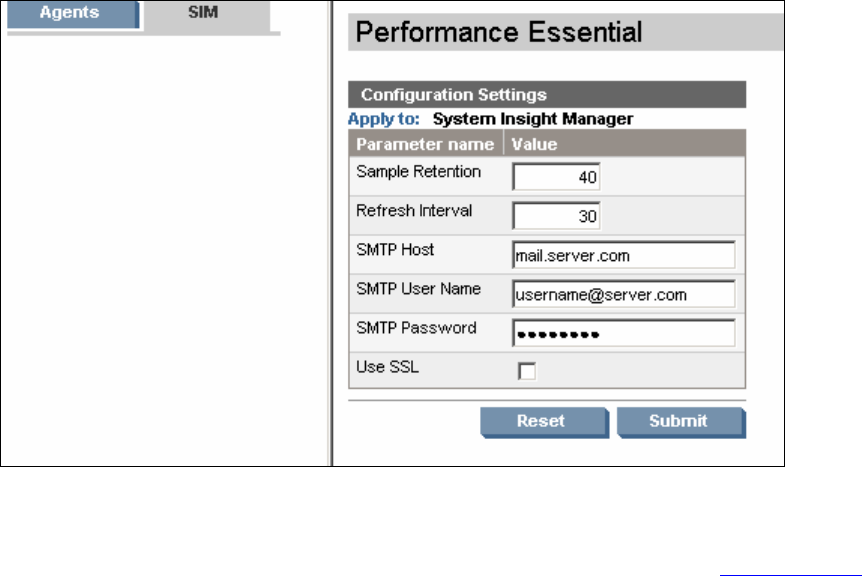Click into the SMTP Password field
Viewport: 862px width, 576px height.
(x=623, y=333)
